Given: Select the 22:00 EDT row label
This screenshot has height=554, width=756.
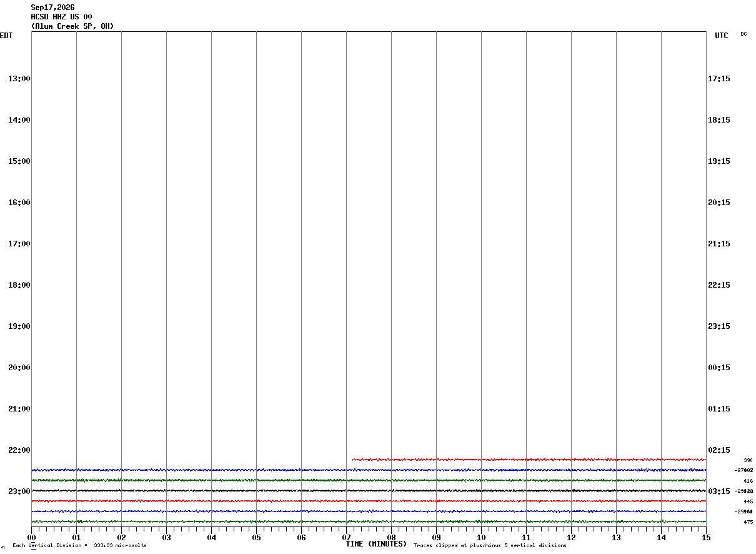Looking at the screenshot, I should [19, 450].
